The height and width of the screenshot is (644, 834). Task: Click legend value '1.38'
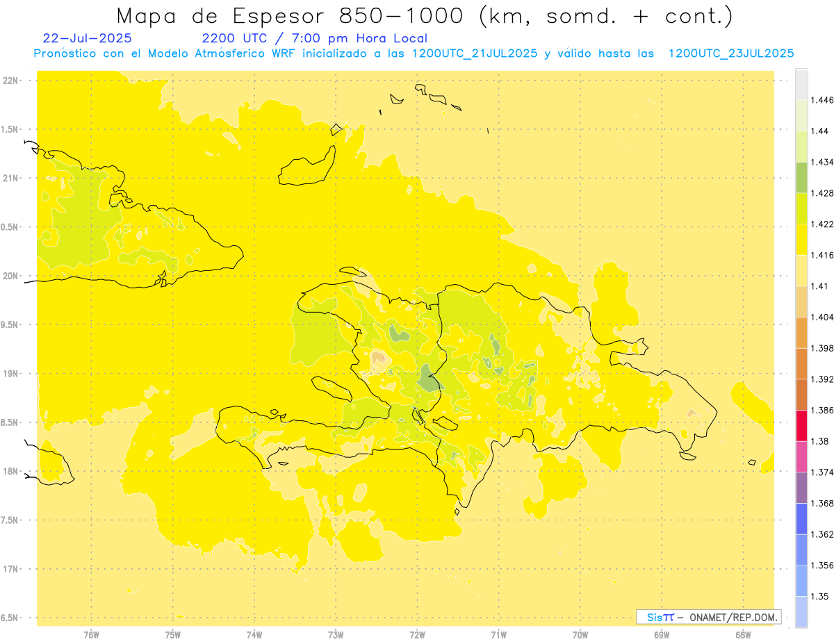tap(819, 441)
